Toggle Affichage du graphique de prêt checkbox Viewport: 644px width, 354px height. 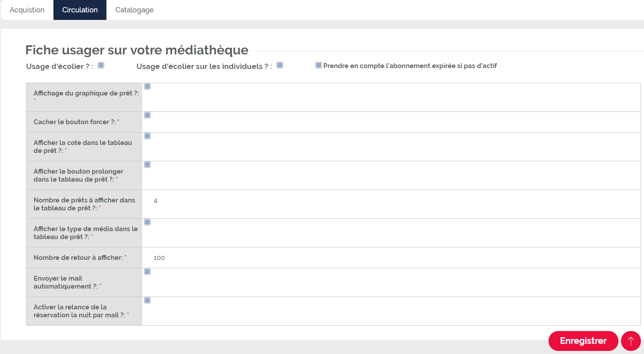(148, 87)
